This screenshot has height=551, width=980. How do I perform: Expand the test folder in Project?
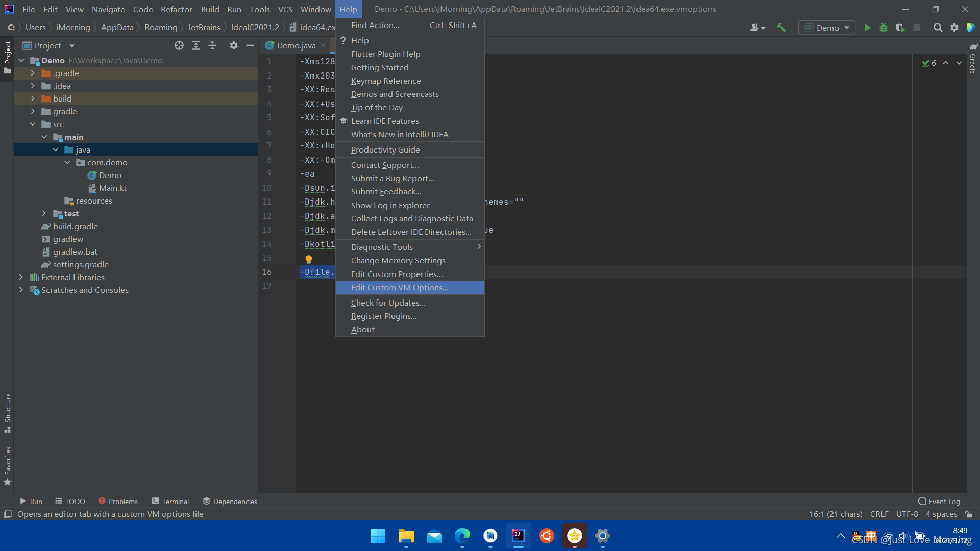44,213
